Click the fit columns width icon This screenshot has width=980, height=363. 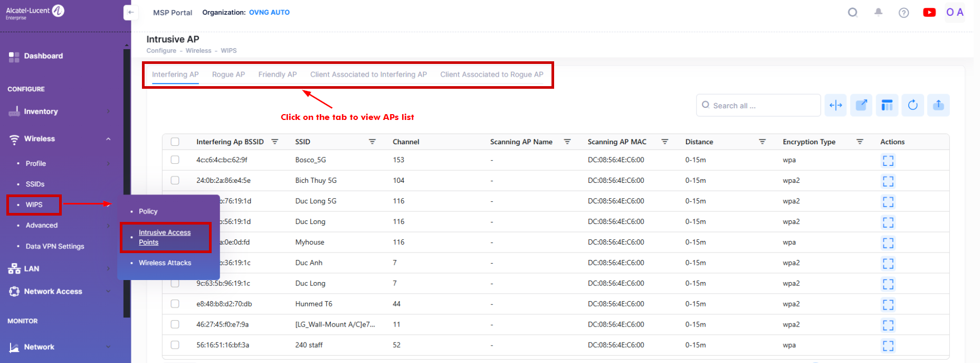[x=835, y=105]
